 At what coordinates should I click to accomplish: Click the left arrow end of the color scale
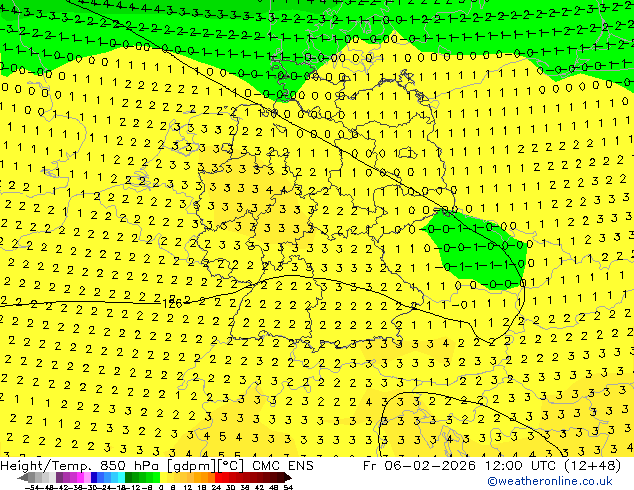[x=23, y=478]
